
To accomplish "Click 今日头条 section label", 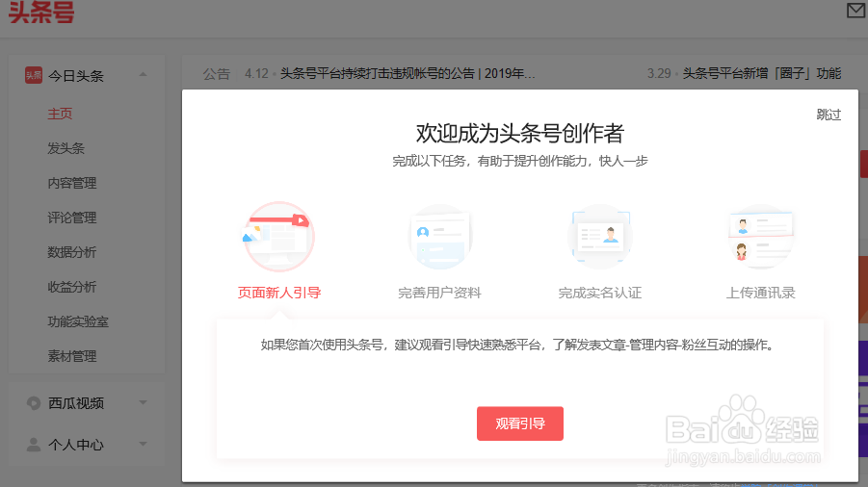I will [76, 76].
